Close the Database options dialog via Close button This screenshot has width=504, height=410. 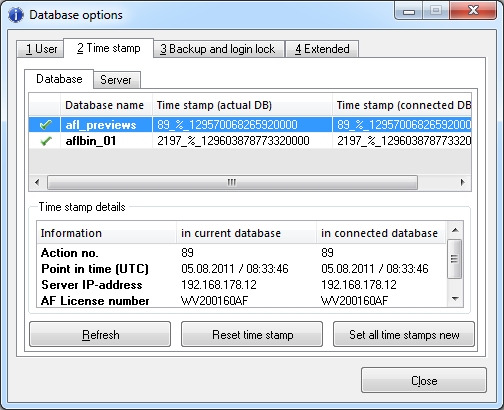pos(424,380)
